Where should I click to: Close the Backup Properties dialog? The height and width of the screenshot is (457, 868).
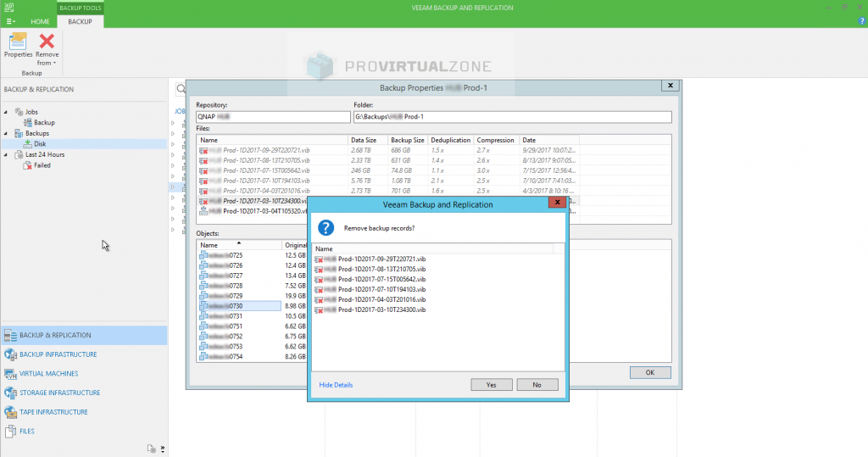click(x=670, y=86)
